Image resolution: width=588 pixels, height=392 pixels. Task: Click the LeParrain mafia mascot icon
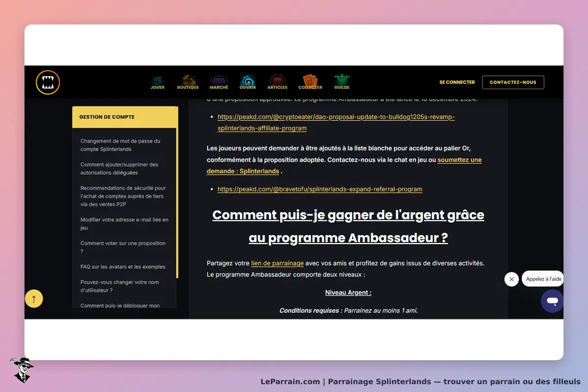click(21, 370)
